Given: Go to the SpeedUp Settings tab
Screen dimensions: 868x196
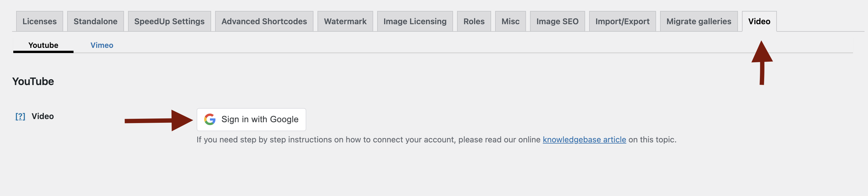Looking at the screenshot, I should point(169,21).
